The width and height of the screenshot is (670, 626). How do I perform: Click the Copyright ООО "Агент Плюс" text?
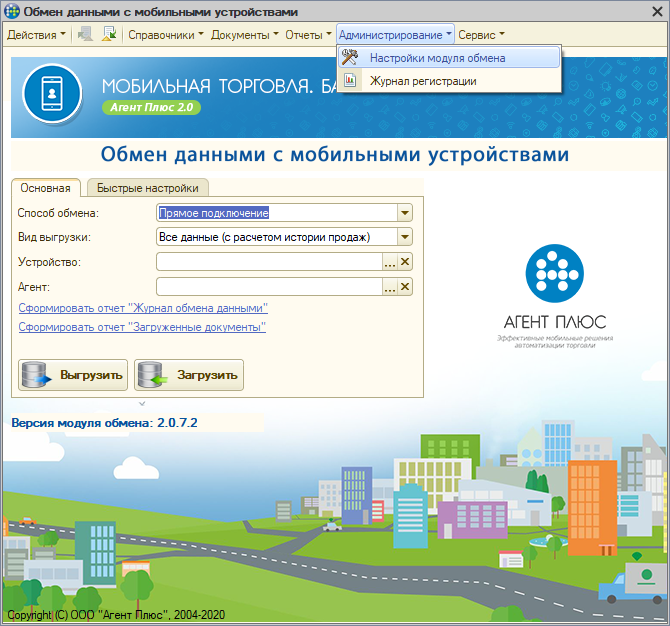116,615
